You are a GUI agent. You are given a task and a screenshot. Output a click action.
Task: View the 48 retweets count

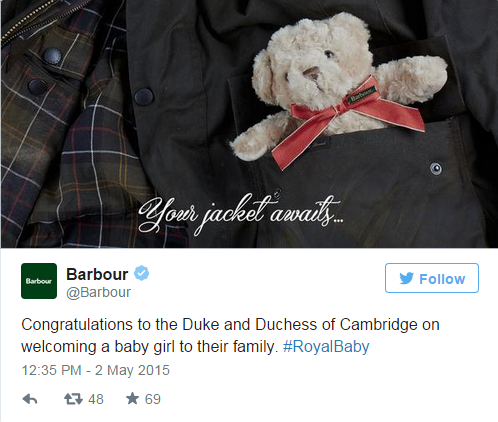point(96,399)
